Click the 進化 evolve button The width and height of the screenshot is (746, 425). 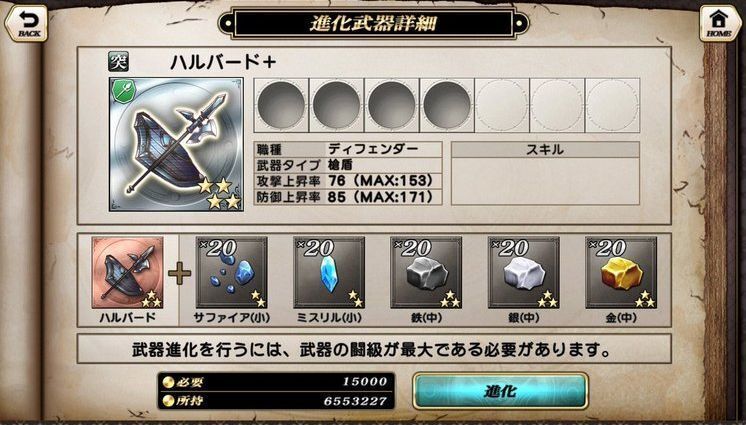(501, 391)
